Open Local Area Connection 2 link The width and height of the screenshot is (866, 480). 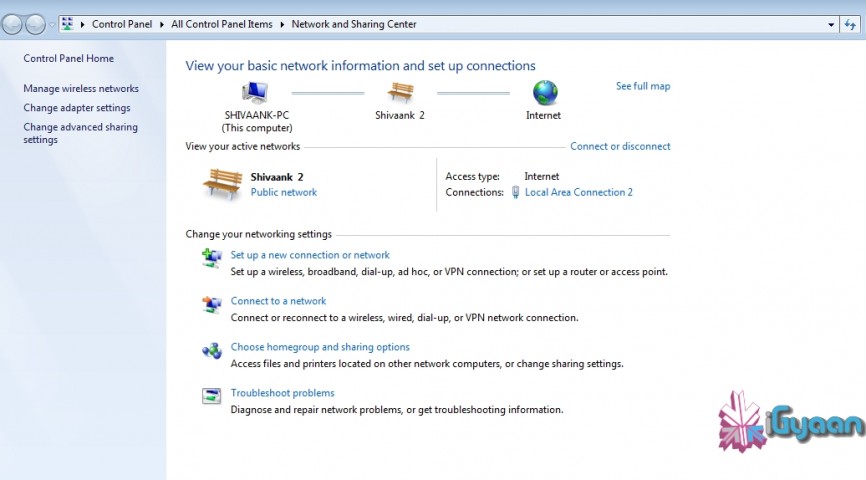[578, 192]
